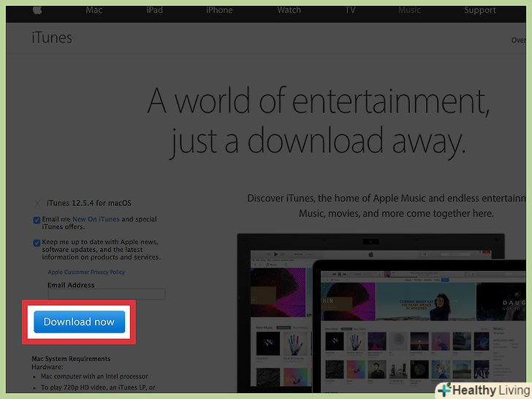Click the Healthy Living plus logo icon
This screenshot has height=399, width=532.
[444, 389]
